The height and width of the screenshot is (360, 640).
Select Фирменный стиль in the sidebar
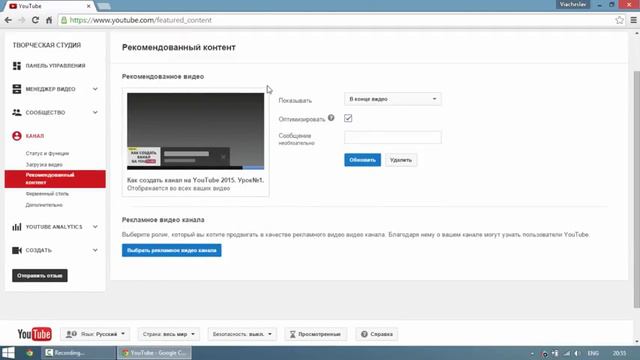(x=47, y=194)
